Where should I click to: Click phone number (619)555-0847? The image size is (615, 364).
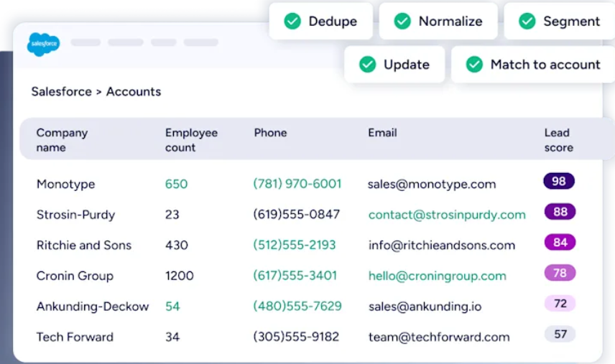297,215
